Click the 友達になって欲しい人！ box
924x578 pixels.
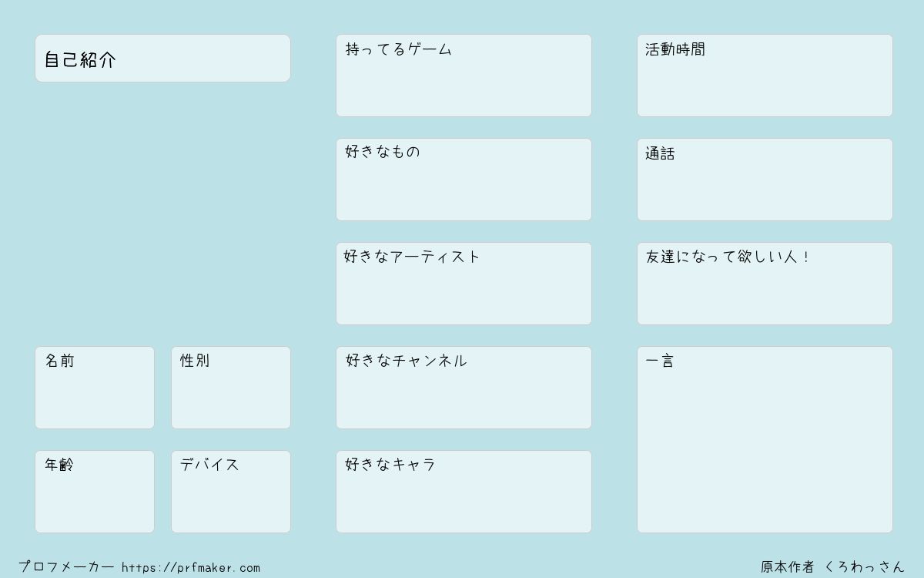click(x=765, y=284)
